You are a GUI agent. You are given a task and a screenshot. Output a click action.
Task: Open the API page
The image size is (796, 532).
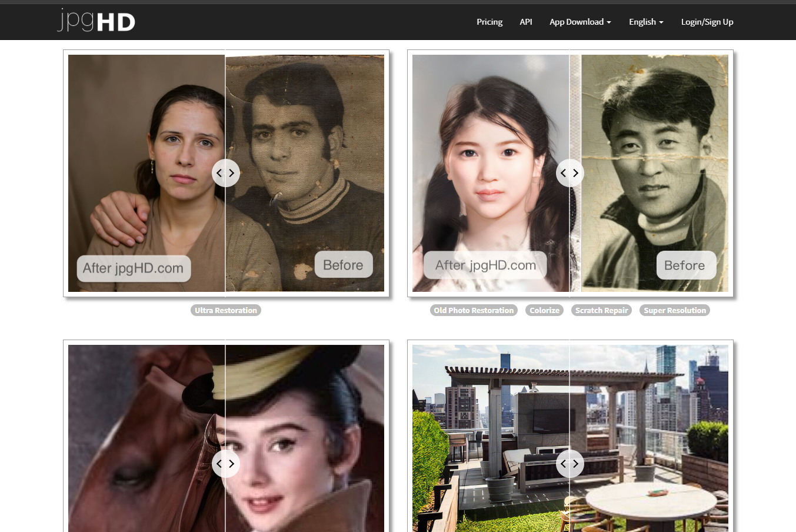[x=526, y=22]
